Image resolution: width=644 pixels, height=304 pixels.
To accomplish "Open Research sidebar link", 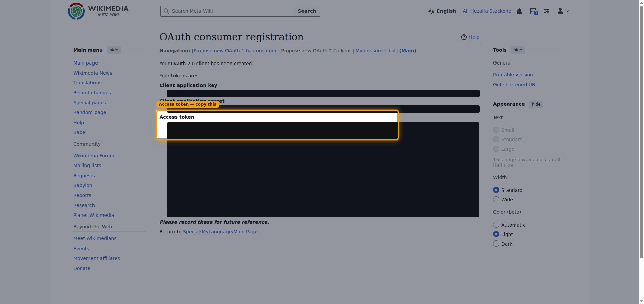I will pos(84,205).
